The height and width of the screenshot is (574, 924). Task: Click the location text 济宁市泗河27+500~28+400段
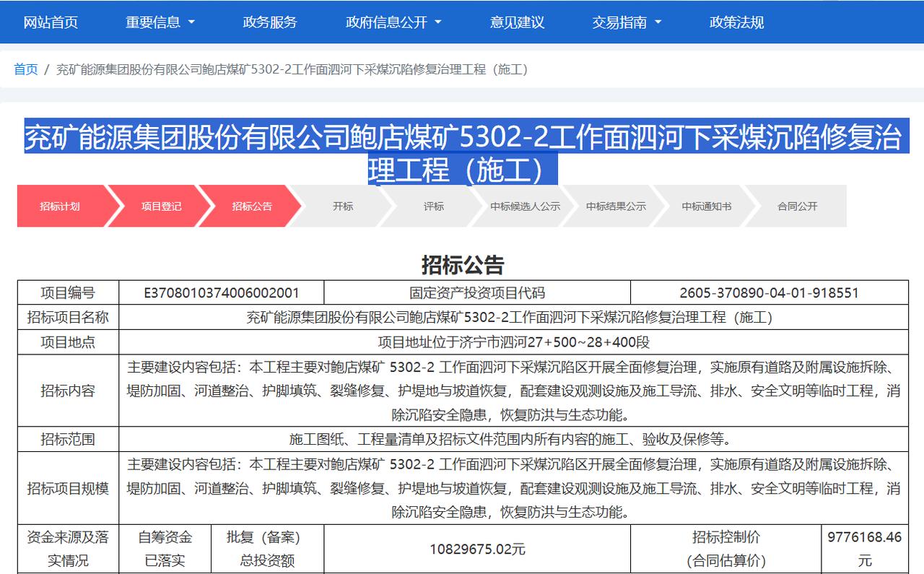[556, 342]
